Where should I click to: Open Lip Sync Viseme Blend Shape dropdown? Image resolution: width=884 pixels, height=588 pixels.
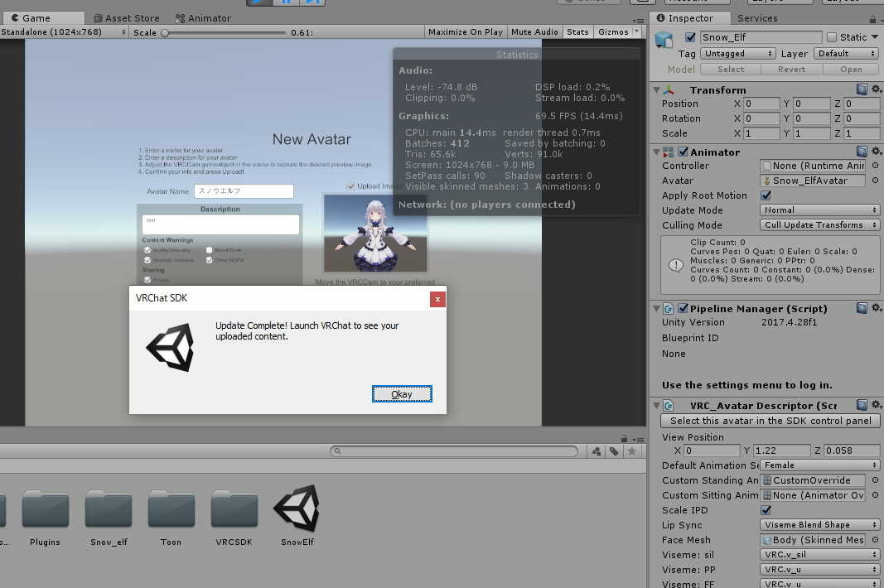tap(819, 525)
